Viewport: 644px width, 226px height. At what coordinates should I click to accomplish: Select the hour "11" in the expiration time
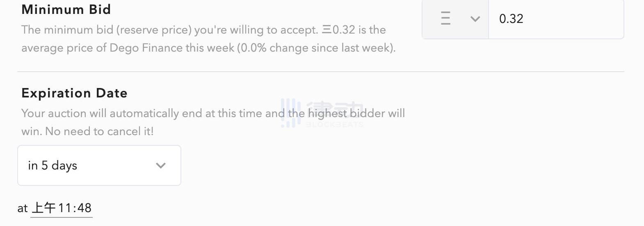(x=64, y=208)
